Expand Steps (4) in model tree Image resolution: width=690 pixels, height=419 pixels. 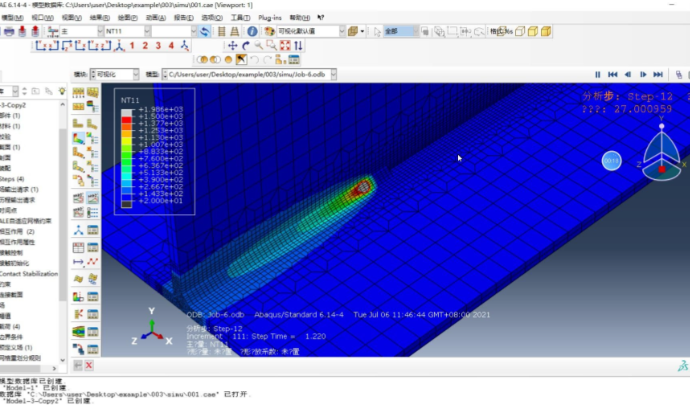[x=14, y=179]
